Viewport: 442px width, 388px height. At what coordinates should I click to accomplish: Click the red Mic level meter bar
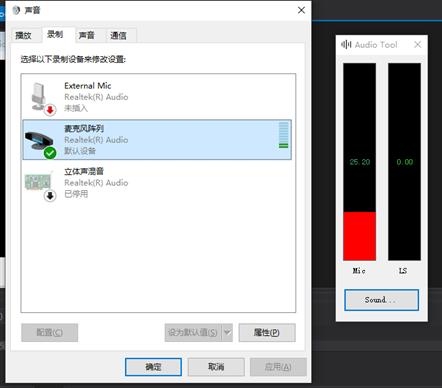coord(360,236)
